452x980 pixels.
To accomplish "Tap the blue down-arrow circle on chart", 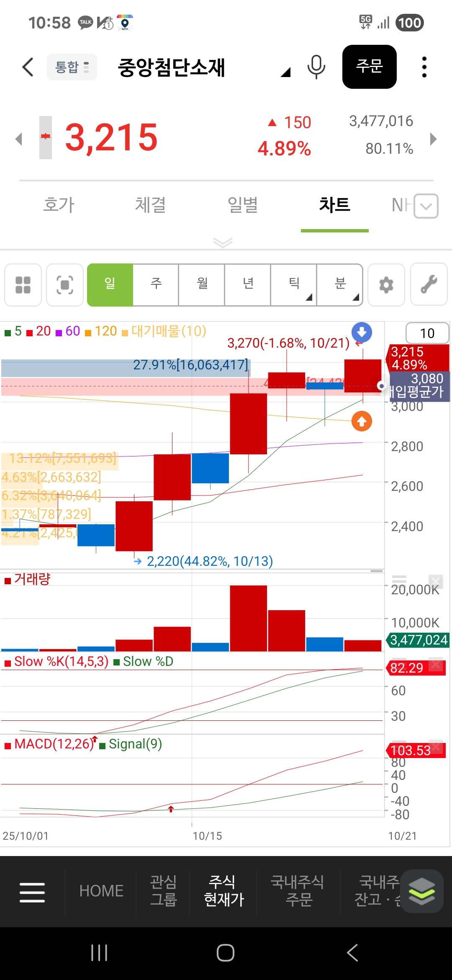I will coord(362,333).
